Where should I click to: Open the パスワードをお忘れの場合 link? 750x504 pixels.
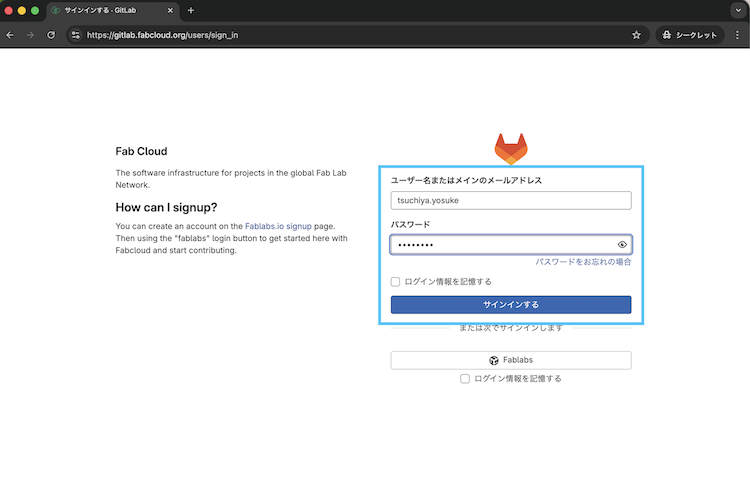(583, 262)
